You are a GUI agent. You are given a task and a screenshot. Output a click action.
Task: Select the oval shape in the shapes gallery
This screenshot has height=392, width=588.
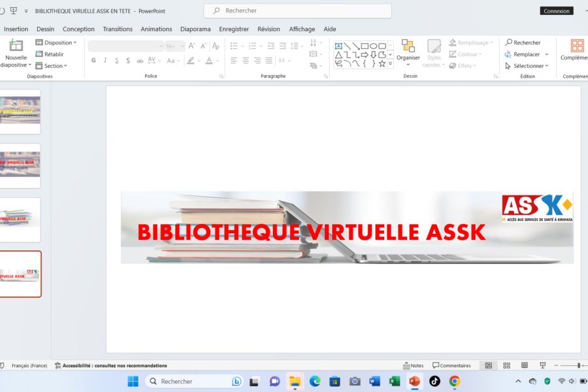coord(374,46)
